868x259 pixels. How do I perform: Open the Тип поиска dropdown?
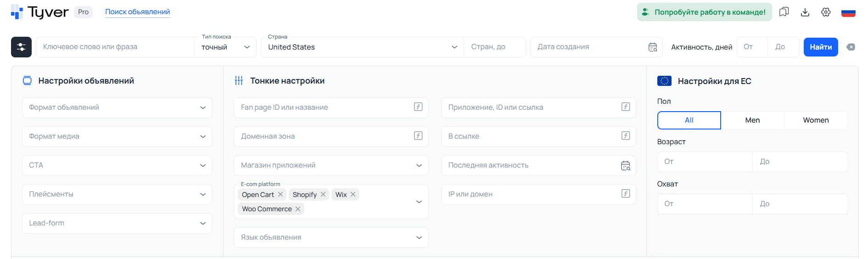coord(225,47)
